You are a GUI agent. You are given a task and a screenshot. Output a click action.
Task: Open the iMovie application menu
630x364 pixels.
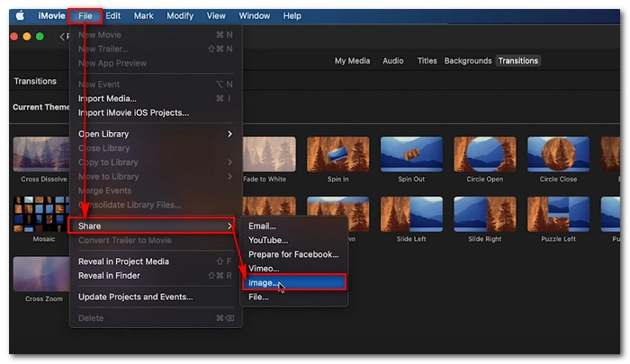pyautogui.click(x=51, y=15)
